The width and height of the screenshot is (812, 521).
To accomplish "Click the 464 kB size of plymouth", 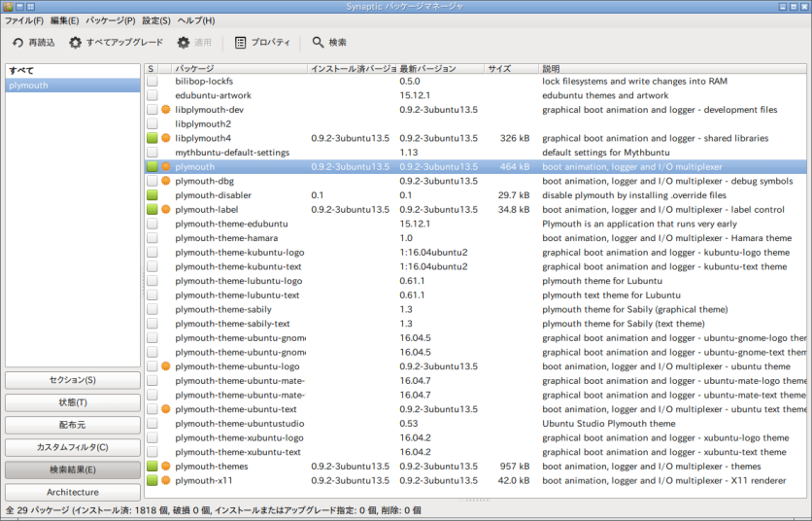I will (x=515, y=166).
